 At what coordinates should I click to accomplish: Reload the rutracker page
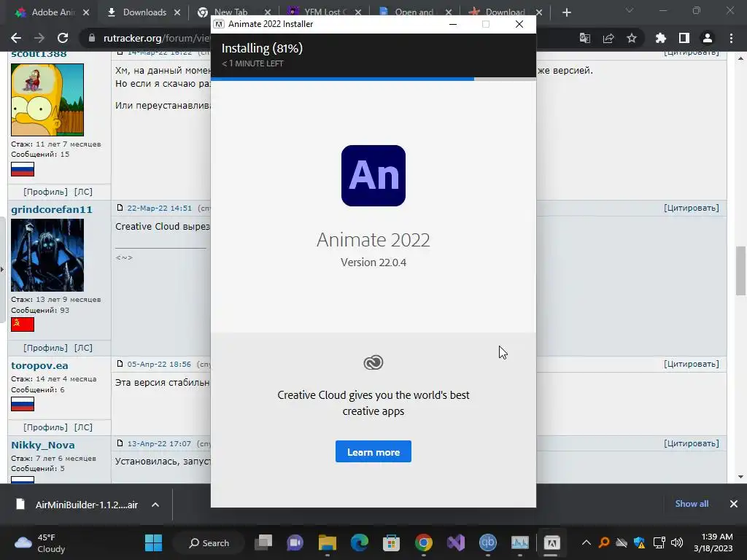click(x=63, y=38)
